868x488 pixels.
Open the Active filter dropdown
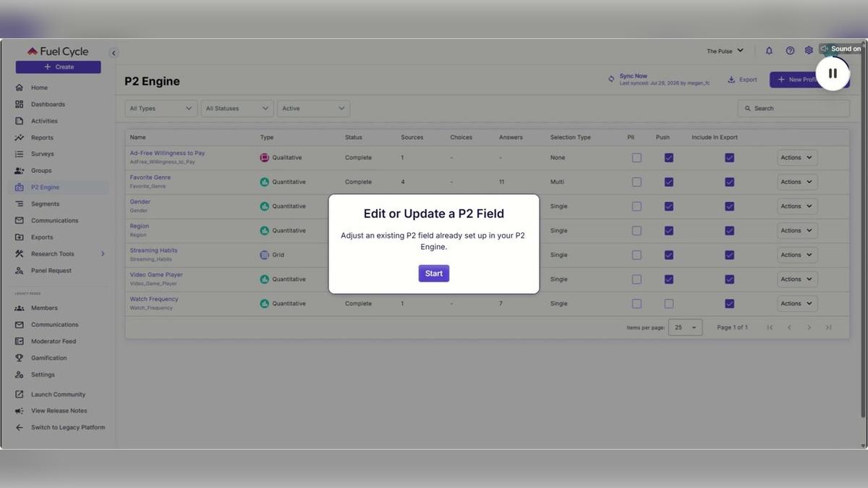pyautogui.click(x=313, y=109)
